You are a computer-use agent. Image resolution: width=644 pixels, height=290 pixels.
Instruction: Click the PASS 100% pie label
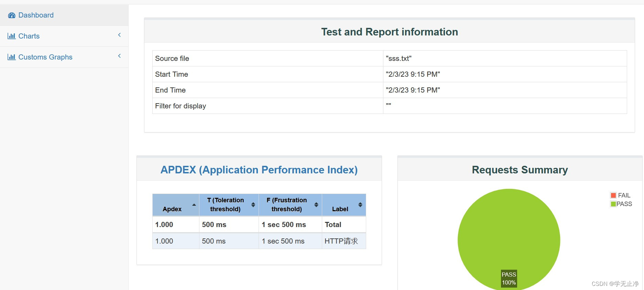pyautogui.click(x=509, y=279)
